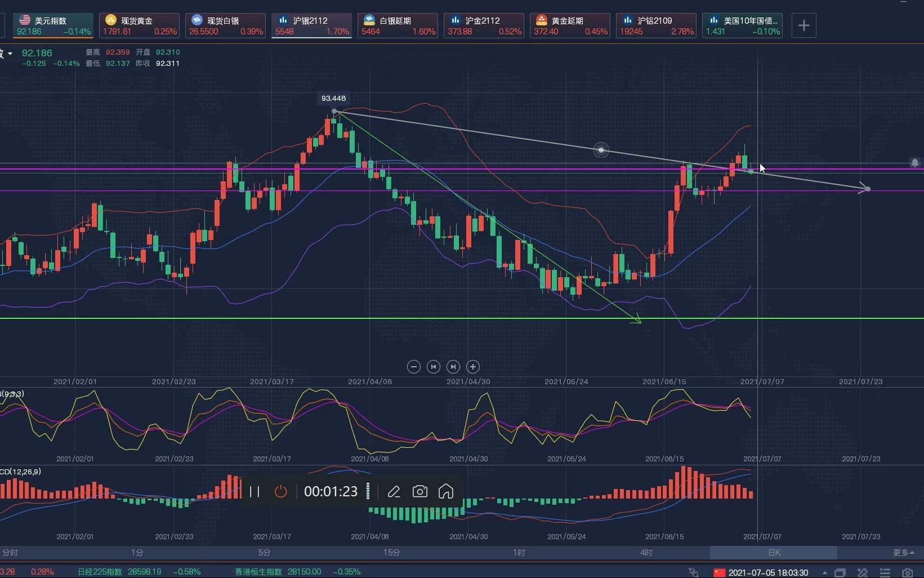This screenshot has width=924, height=578.
Task: Click the gold coin icon on 现货黄金
Action: [111, 20]
